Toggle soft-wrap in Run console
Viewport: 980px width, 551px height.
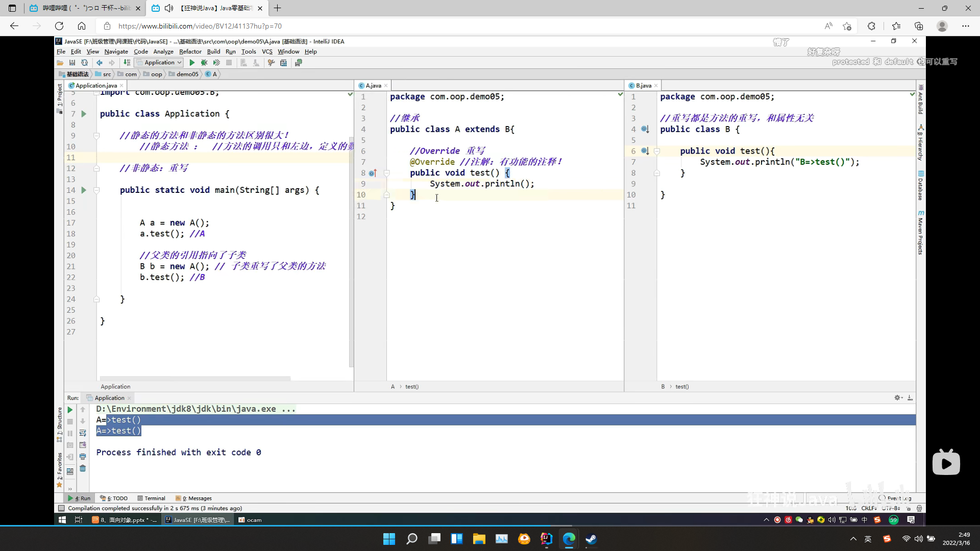tap(83, 433)
